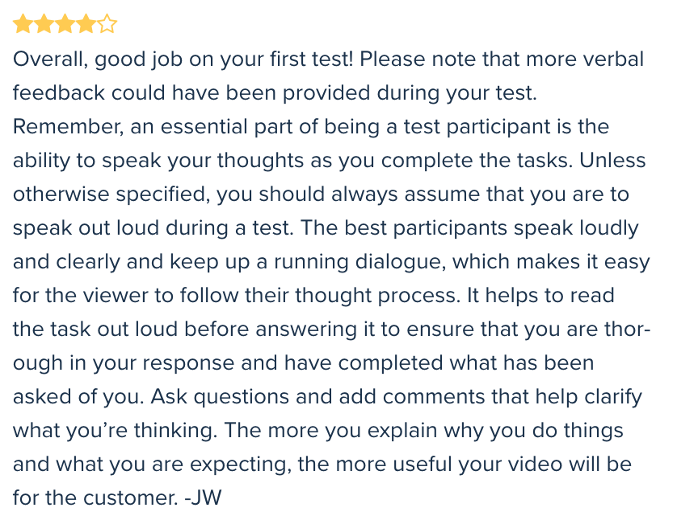Click the empty fifth rating star
The width and height of the screenshot is (678, 524).
tap(107, 24)
